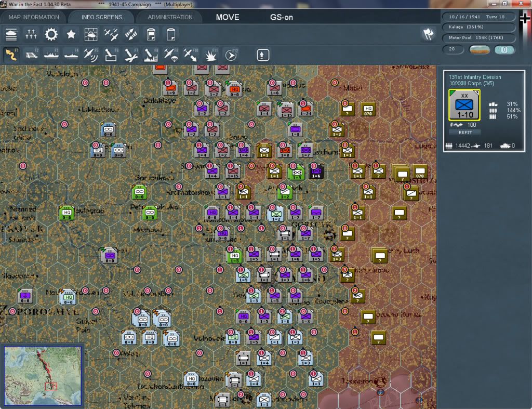Open the commander's report clipboard icon

151,34
